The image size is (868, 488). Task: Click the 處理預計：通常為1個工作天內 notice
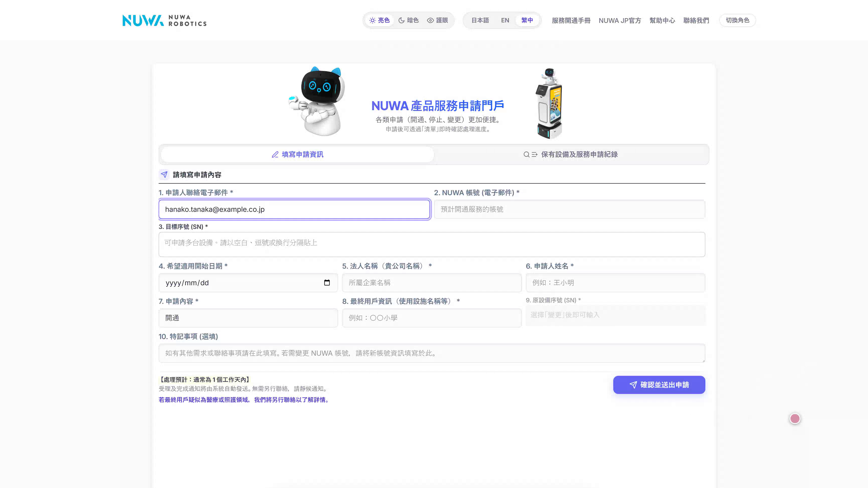point(204,380)
